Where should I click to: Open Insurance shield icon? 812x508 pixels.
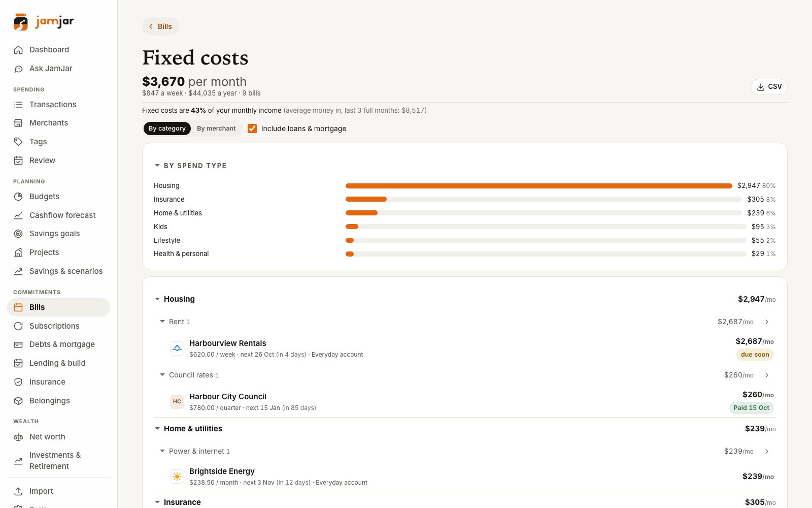[18, 382]
